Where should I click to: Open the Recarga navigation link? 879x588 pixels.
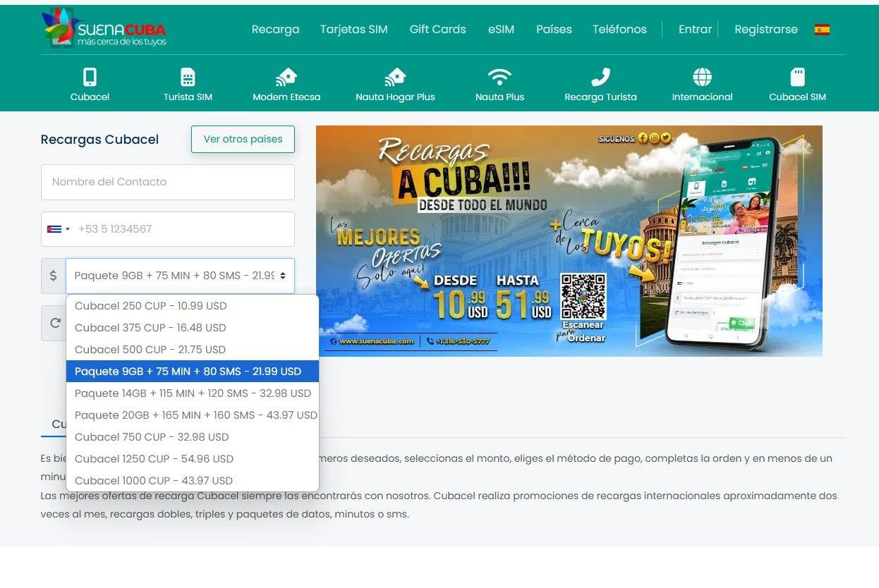pyautogui.click(x=275, y=30)
